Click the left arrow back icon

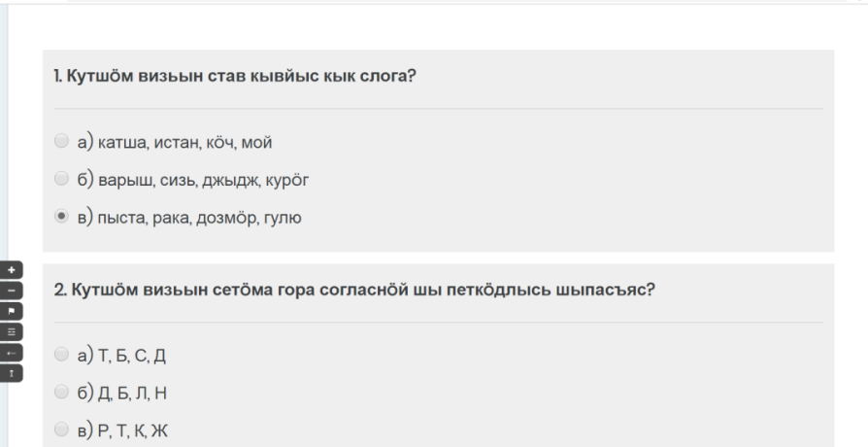point(12,350)
